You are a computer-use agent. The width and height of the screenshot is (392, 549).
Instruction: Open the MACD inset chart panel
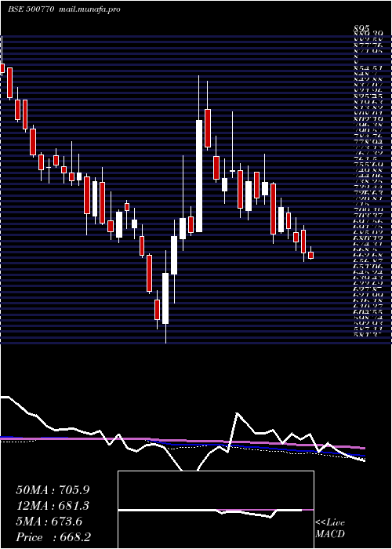click(216, 510)
